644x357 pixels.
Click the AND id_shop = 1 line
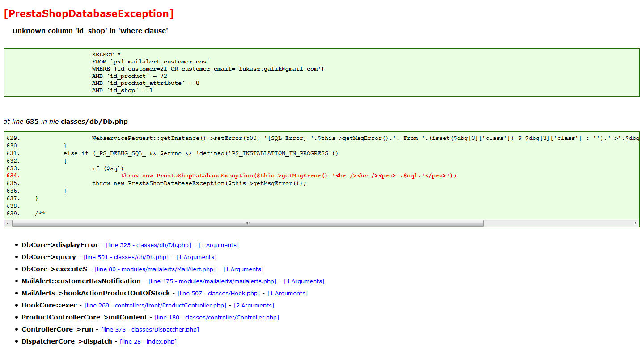pos(123,90)
